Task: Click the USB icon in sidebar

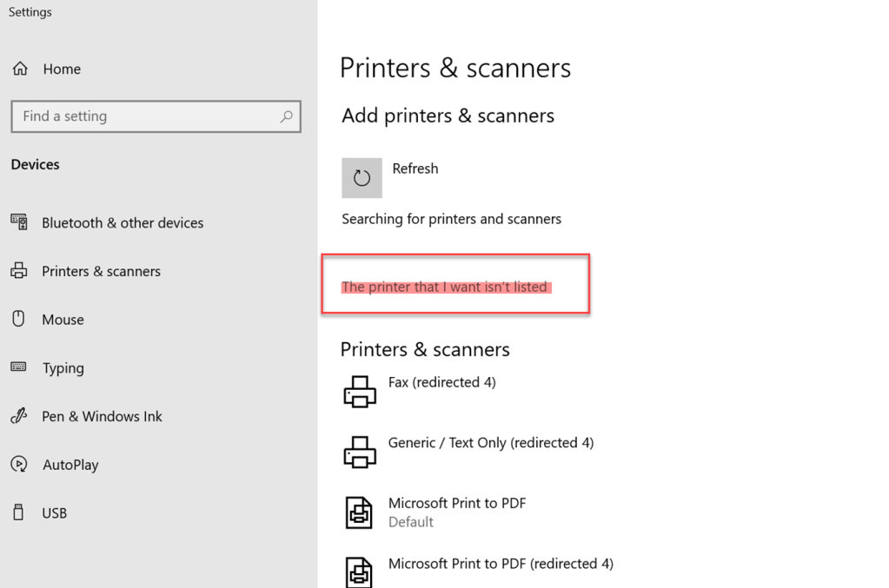Action: (x=19, y=512)
